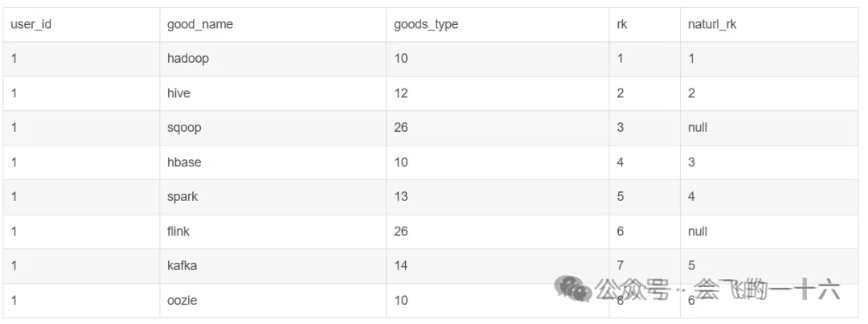
Task: Click the rk column header
Action: tap(622, 24)
